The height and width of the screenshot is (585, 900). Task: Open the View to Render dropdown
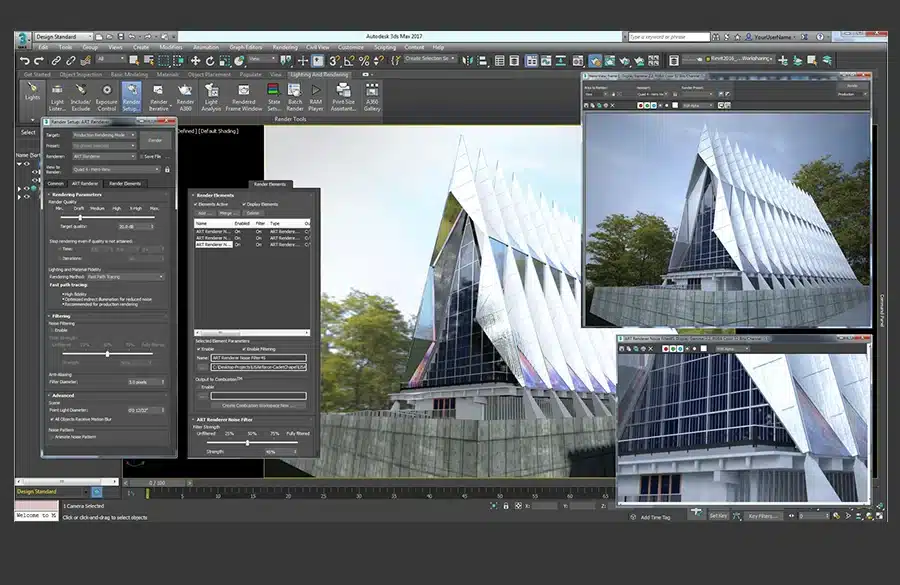(x=117, y=169)
